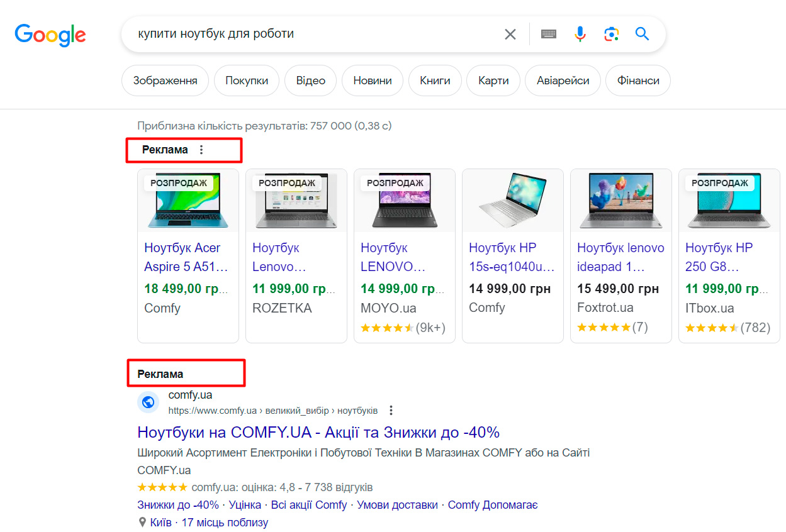The width and height of the screenshot is (786, 532).
Task: Switch to Покупки tab
Action: pos(247,80)
